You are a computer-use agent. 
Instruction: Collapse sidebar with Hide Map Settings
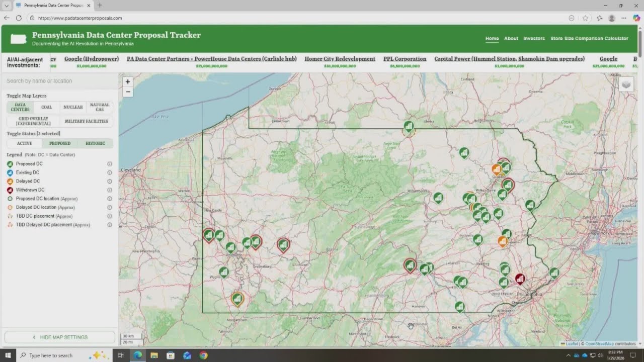tap(60, 337)
